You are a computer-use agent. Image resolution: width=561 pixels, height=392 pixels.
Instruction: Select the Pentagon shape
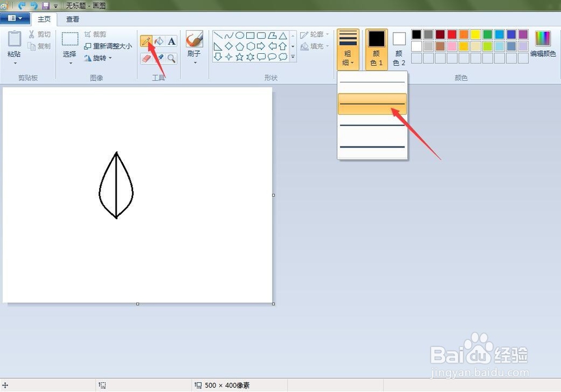(240, 46)
